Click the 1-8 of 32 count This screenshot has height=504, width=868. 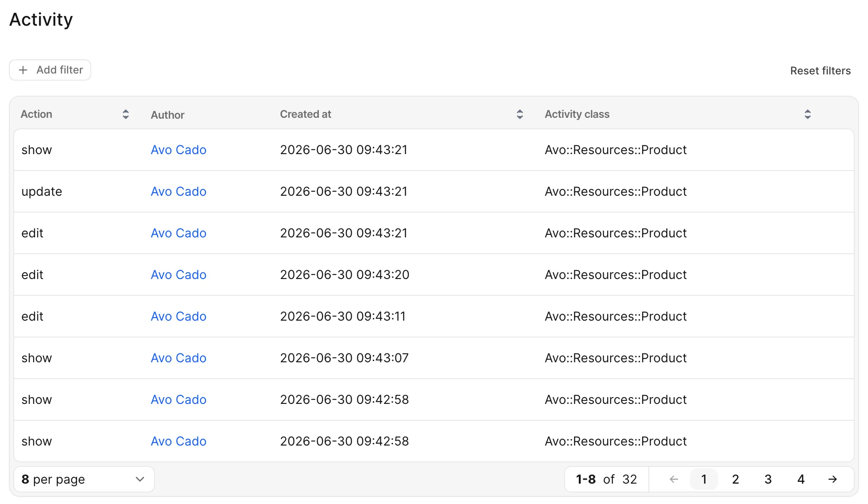pos(606,479)
